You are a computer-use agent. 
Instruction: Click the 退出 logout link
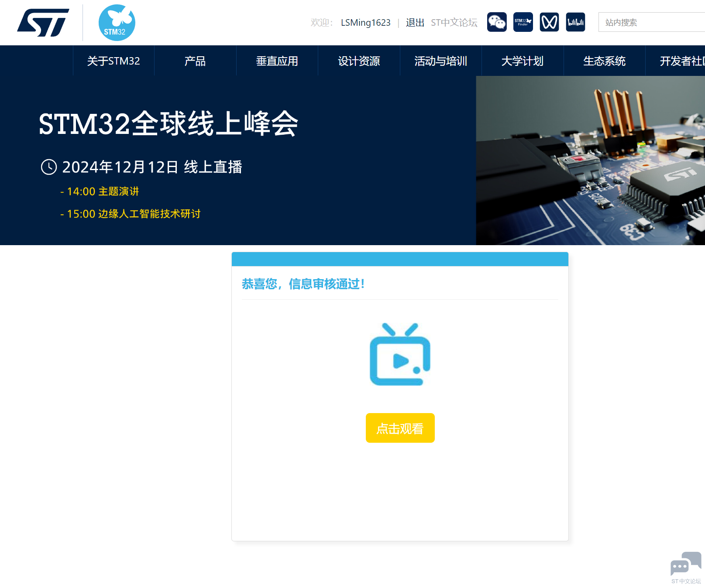415,23
